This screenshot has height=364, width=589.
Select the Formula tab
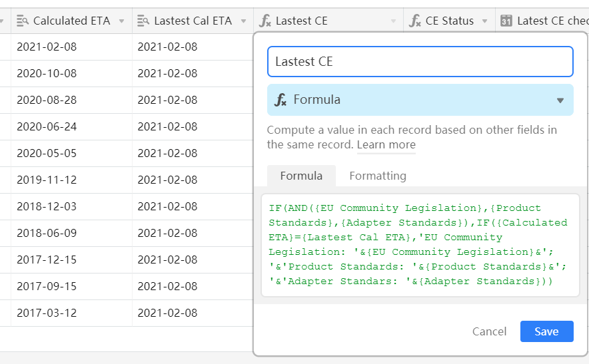click(301, 176)
